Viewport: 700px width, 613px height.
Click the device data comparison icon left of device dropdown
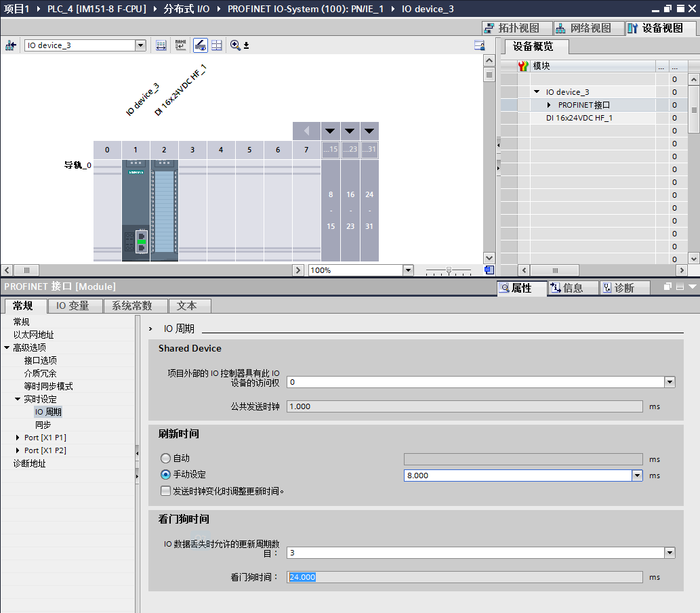[x=11, y=45]
